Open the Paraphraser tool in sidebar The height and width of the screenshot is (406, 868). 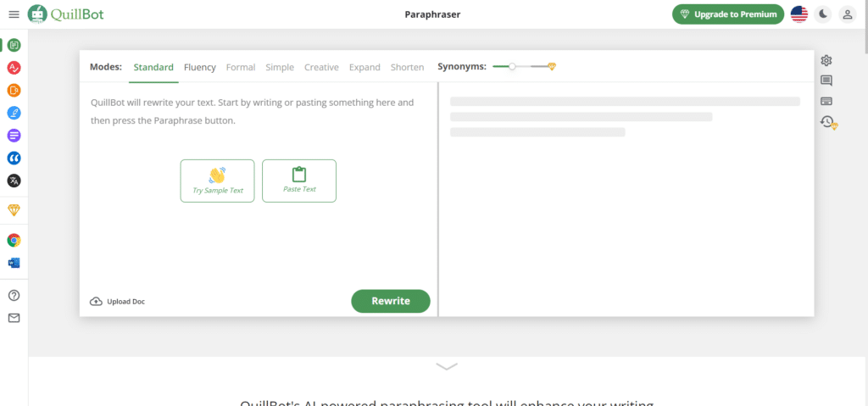point(14,45)
